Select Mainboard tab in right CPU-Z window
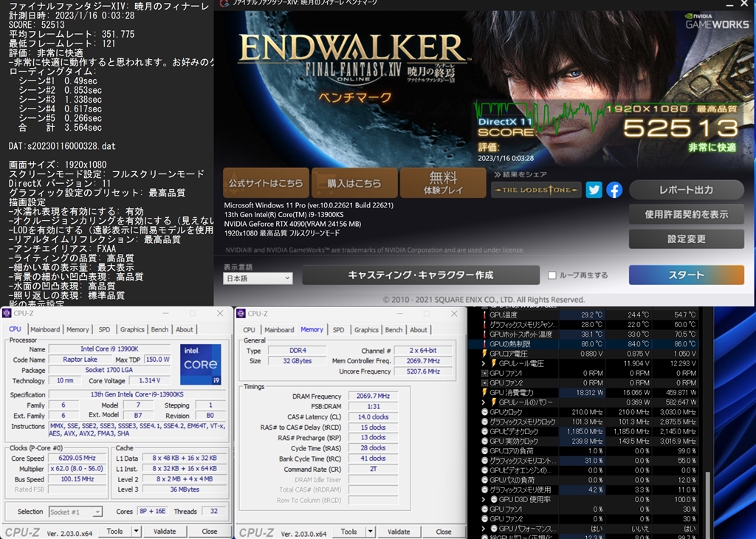 pyautogui.click(x=279, y=330)
